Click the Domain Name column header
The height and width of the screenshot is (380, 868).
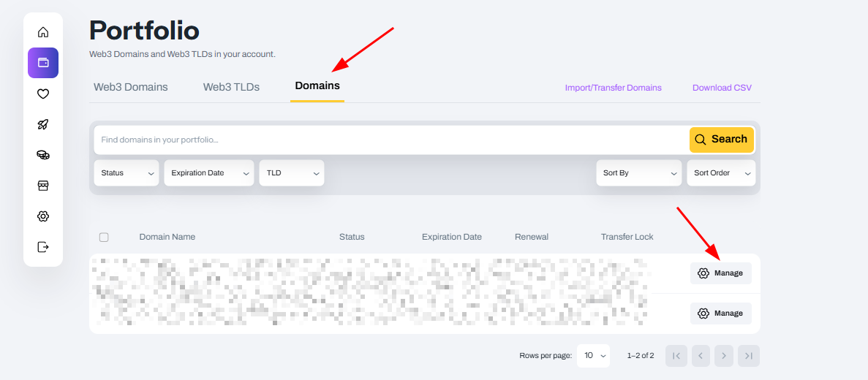[167, 237]
